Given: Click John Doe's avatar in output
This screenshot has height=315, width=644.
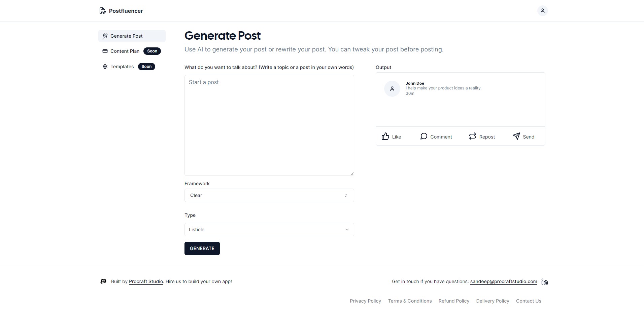Looking at the screenshot, I should pos(392,89).
